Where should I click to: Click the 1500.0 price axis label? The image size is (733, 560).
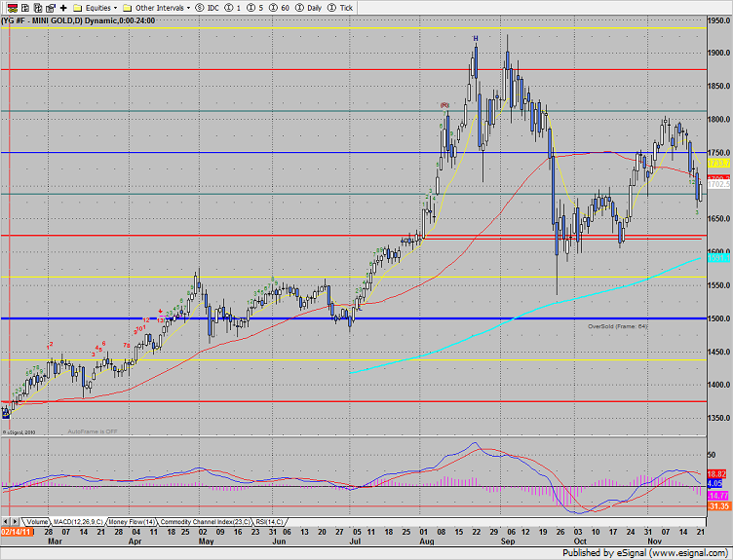point(719,318)
